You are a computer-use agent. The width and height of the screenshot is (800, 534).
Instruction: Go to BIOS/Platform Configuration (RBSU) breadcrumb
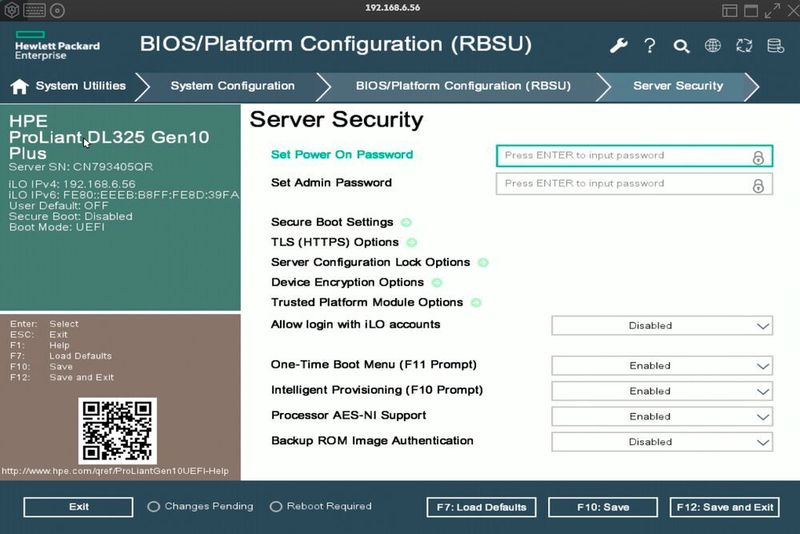(x=463, y=86)
